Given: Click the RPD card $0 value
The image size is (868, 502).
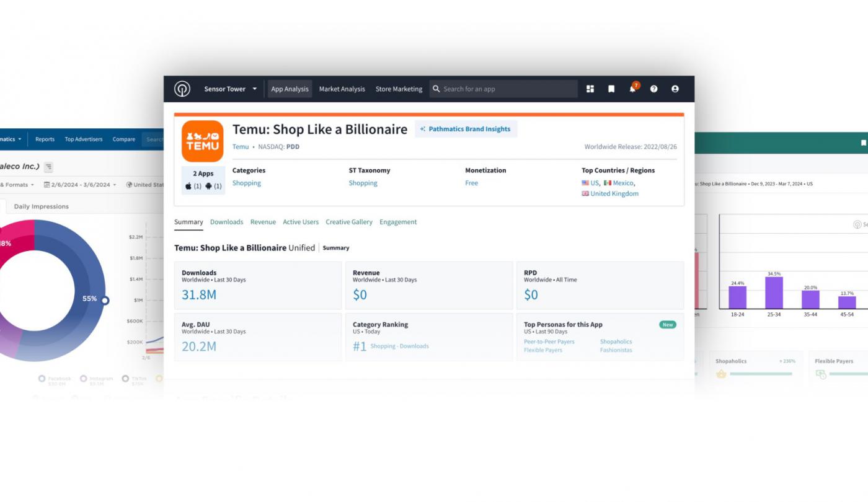Looking at the screenshot, I should pos(531,295).
